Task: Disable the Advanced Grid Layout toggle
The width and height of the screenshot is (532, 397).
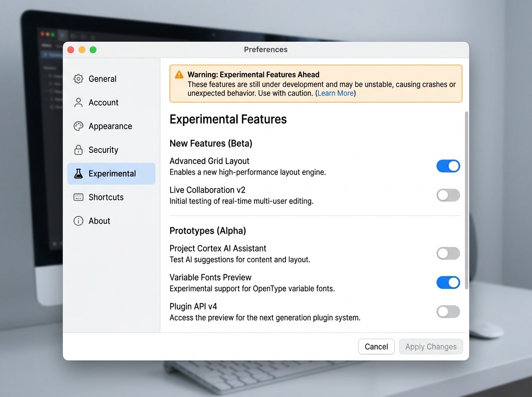Action: pos(448,166)
